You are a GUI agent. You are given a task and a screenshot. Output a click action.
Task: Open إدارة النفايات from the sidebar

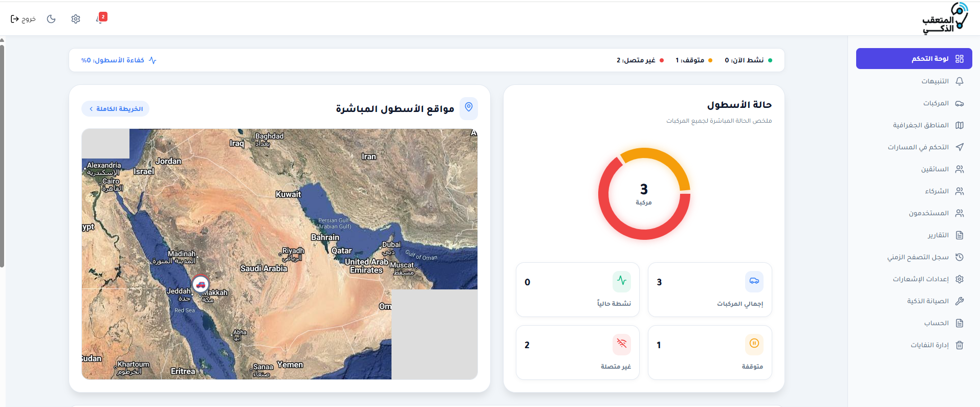click(x=914, y=345)
